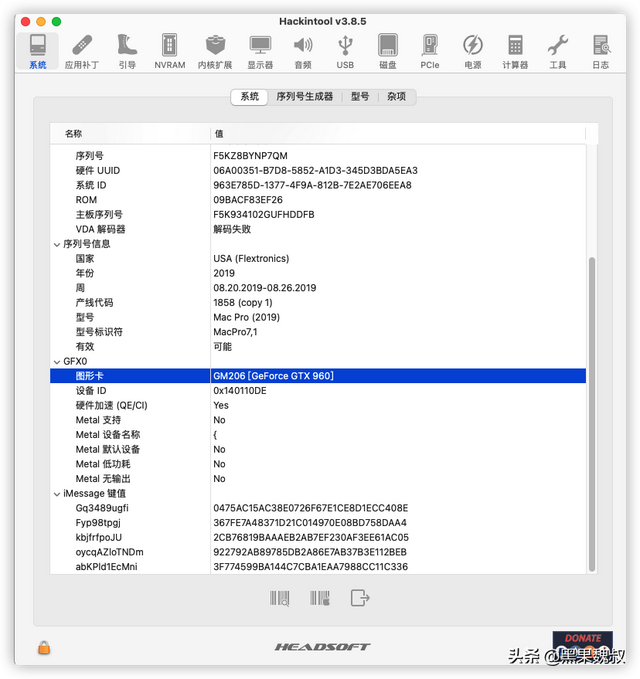Image resolution: width=640 pixels, height=679 pixels.
Task: Select the Fyp98tpgj key row
Action: click(x=318, y=523)
